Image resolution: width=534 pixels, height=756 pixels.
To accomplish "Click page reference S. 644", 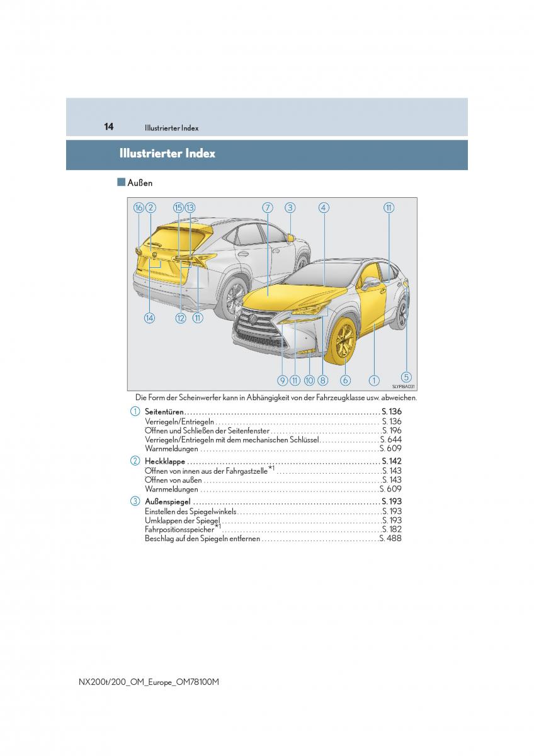I will (x=390, y=440).
